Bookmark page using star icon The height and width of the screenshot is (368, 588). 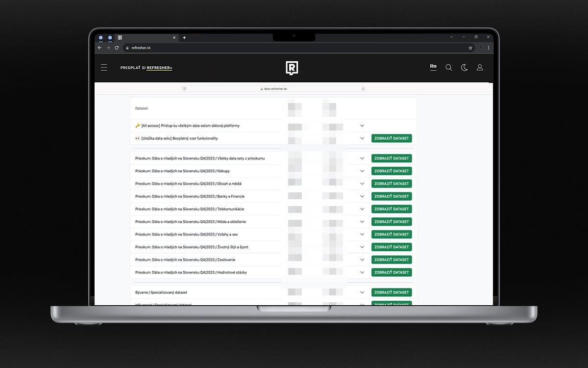[x=470, y=48]
